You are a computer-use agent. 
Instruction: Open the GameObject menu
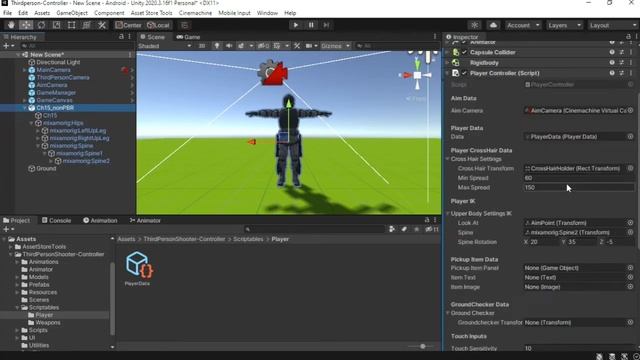72,13
